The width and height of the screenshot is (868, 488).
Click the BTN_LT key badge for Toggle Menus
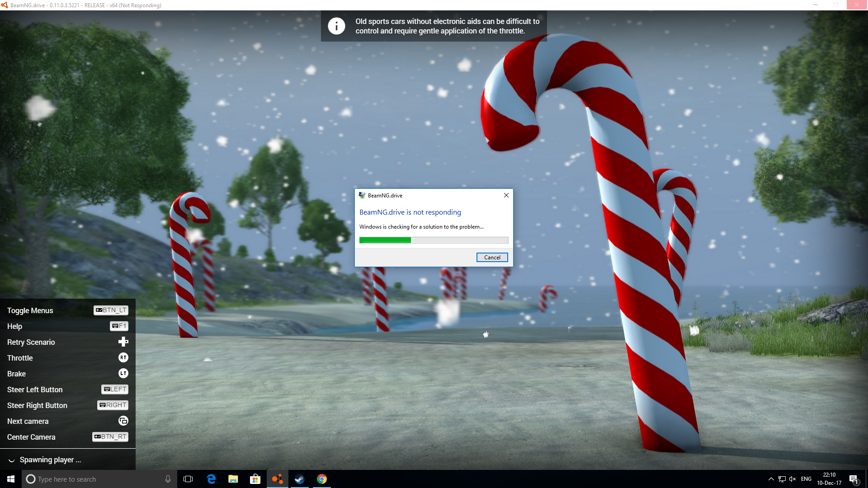111,310
